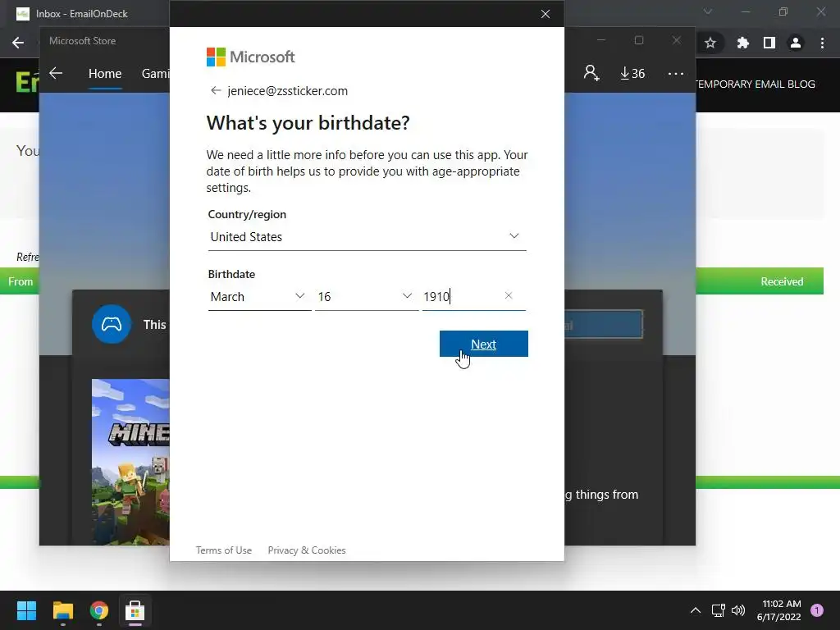Select the Inbox - EmailOnDeck browser tab
Image resolution: width=840 pixels, height=630 pixels.
pyautogui.click(x=81, y=14)
